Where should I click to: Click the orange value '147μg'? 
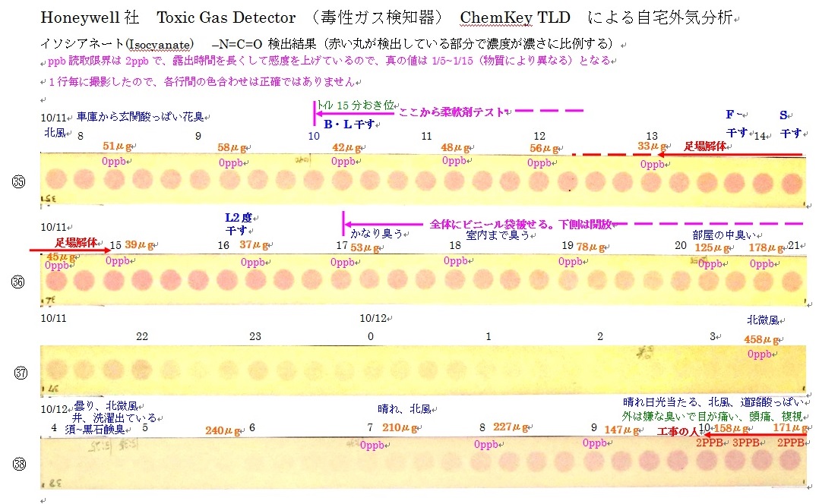click(622, 430)
